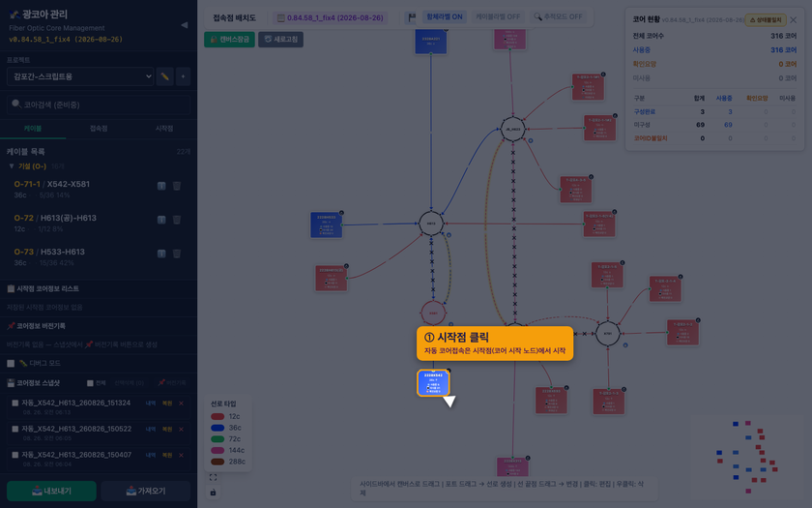Check the 전체 snapshots checkbox
812x508 pixels.
(x=90, y=383)
